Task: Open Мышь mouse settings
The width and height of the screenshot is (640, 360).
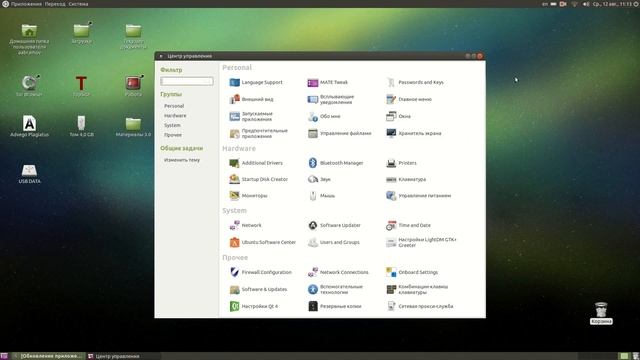Action: click(x=321, y=196)
